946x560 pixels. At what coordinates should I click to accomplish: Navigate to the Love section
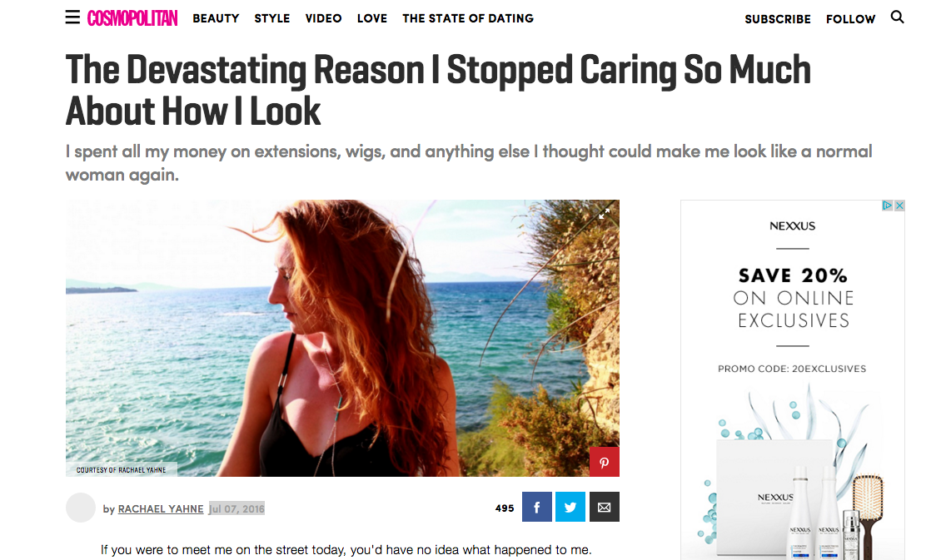372,18
